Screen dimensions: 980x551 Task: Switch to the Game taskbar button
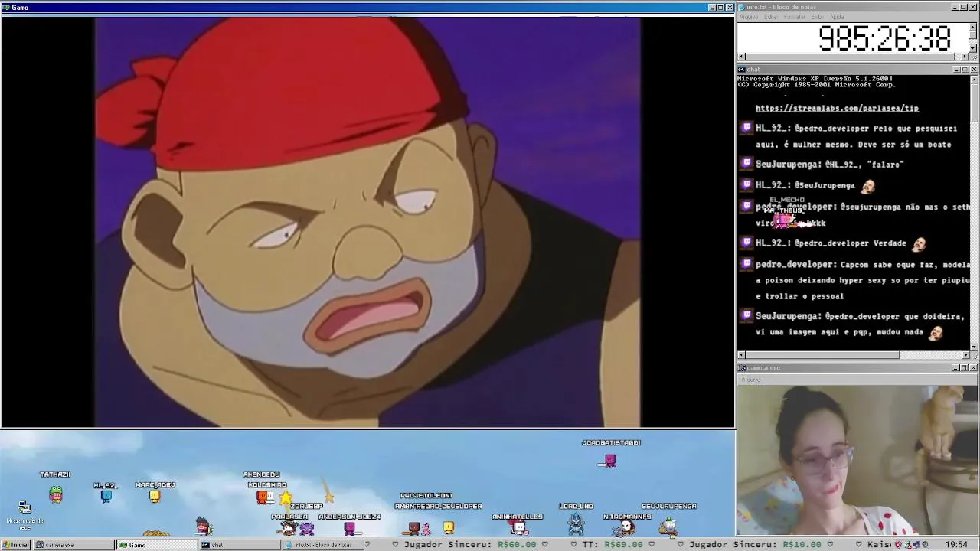(157, 545)
